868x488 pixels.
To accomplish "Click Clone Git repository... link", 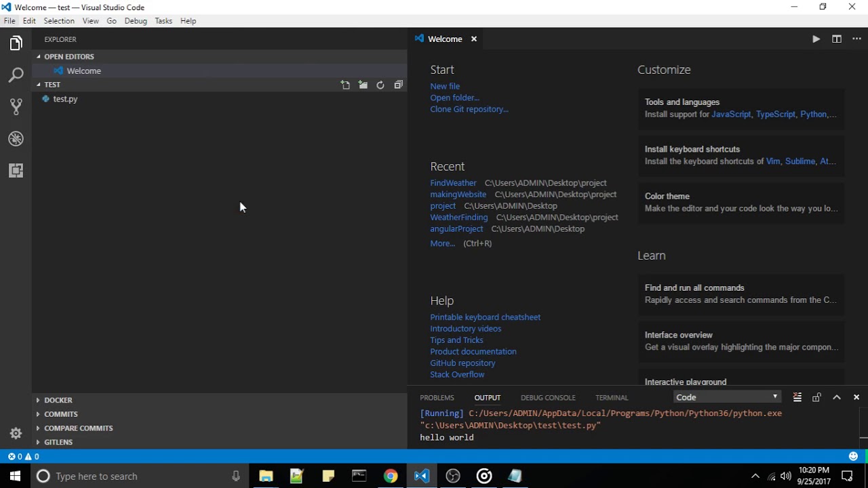I will click(469, 109).
